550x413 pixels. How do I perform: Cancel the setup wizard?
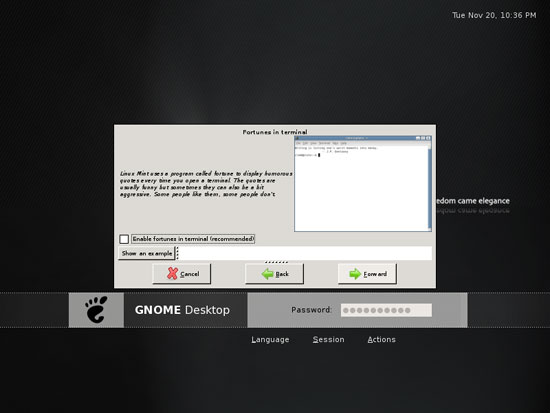(182, 274)
